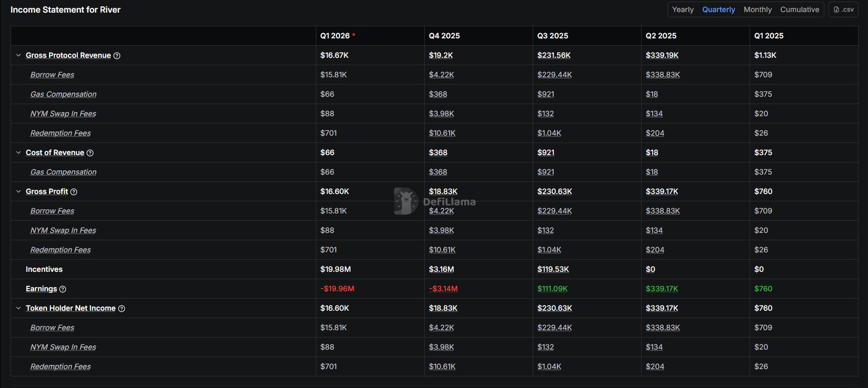Collapse the Gross Profit breakdown
Viewport: 868px width, 388px height.
click(x=18, y=191)
